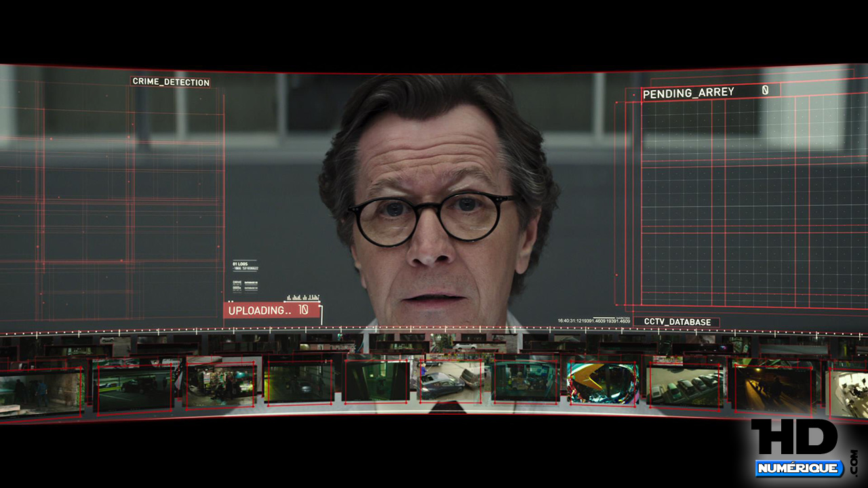
Task: Open CCTV thumbnail of two people walking
Action: point(41,393)
